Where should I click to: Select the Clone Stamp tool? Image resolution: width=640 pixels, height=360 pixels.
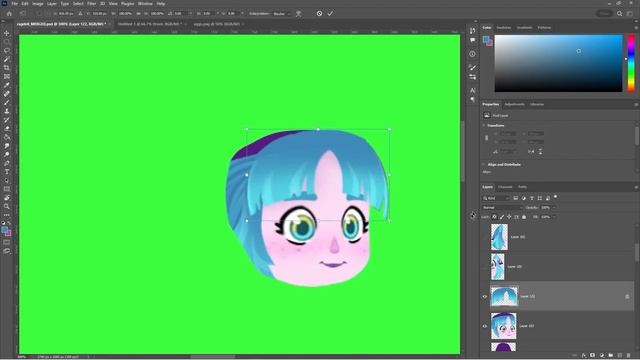click(7, 111)
